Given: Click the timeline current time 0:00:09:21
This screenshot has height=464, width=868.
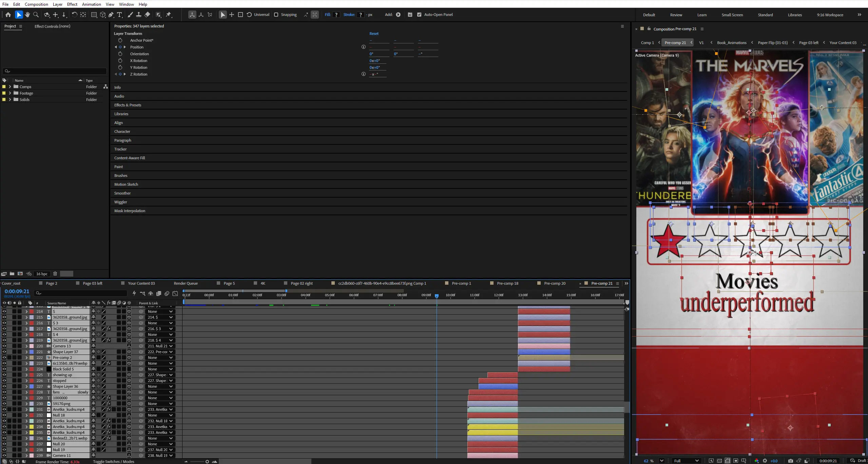Looking at the screenshot, I should [x=17, y=291].
